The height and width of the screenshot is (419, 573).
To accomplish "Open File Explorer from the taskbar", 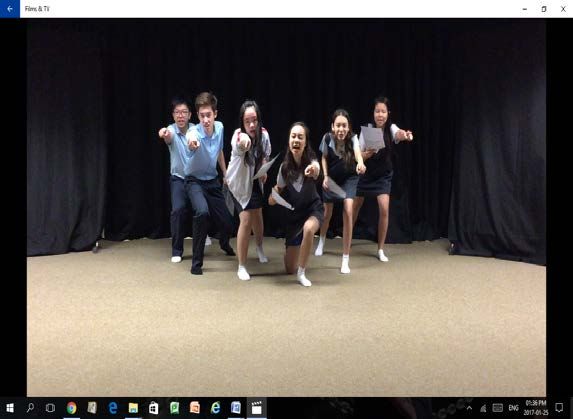I will [x=133, y=408].
